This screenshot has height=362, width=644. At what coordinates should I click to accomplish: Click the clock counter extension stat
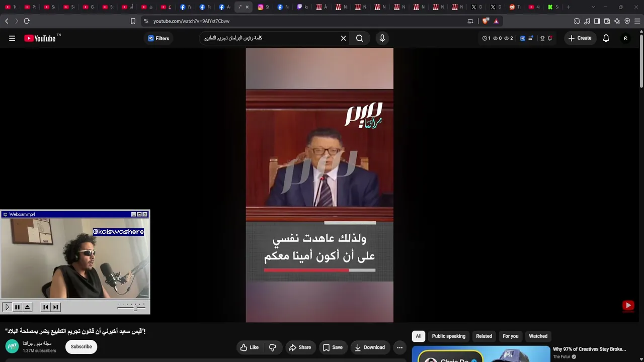pos(487,38)
